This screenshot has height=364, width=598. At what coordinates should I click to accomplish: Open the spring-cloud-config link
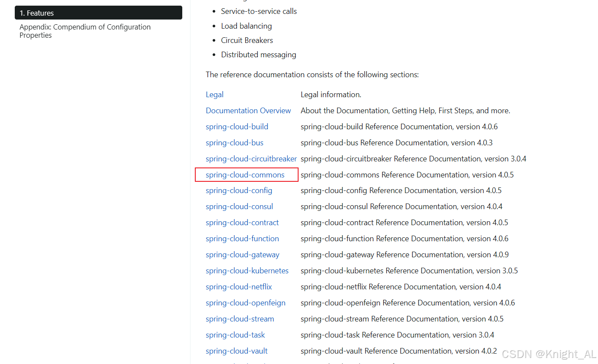click(x=239, y=190)
